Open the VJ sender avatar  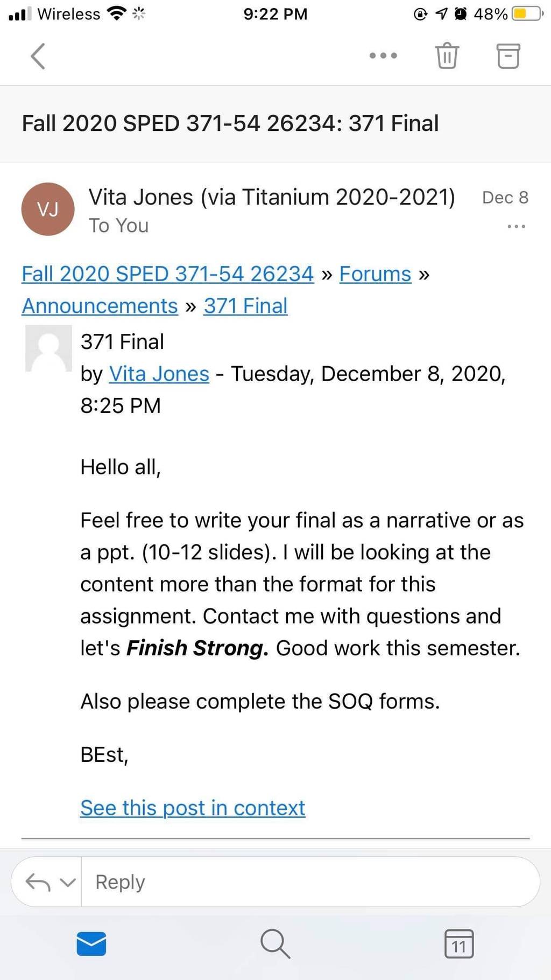pos(48,209)
